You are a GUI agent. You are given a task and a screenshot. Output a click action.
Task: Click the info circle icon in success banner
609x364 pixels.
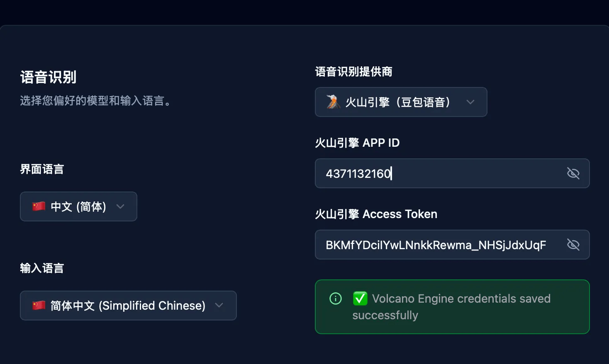[x=335, y=298]
